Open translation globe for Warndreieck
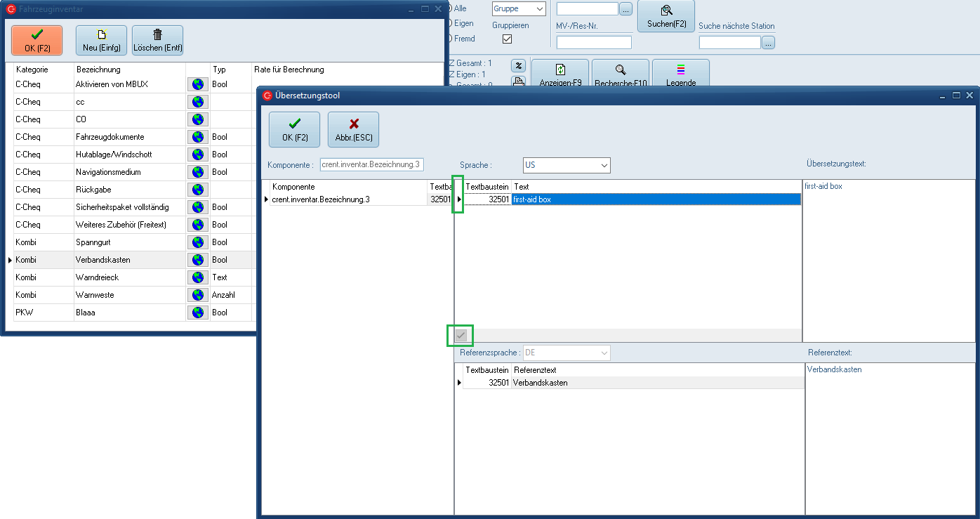 (198, 277)
